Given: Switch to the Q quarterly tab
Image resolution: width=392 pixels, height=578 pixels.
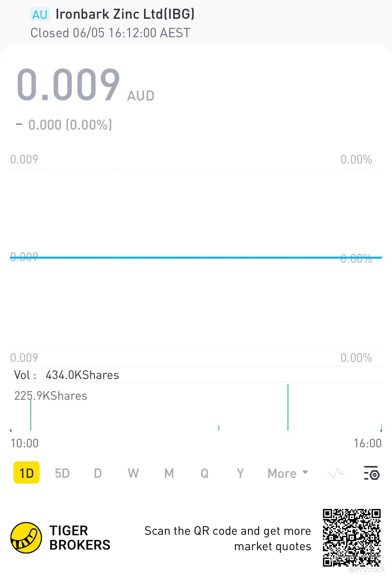Looking at the screenshot, I should (204, 473).
